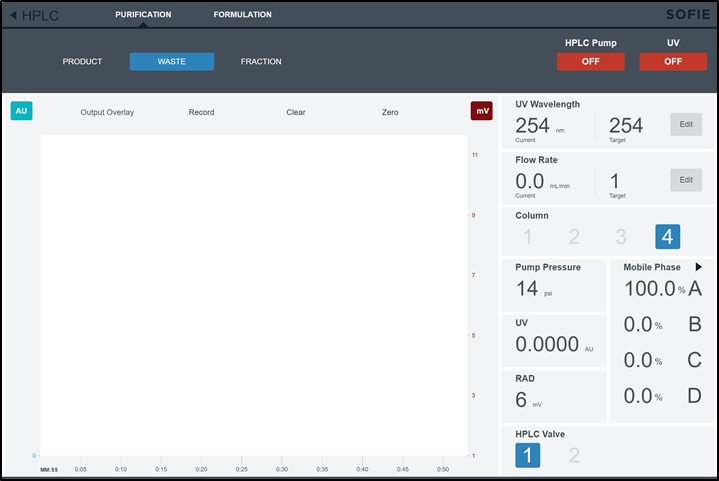Expand the Mobile Phase arrow
Image resolution: width=719 pixels, height=481 pixels.
click(698, 267)
